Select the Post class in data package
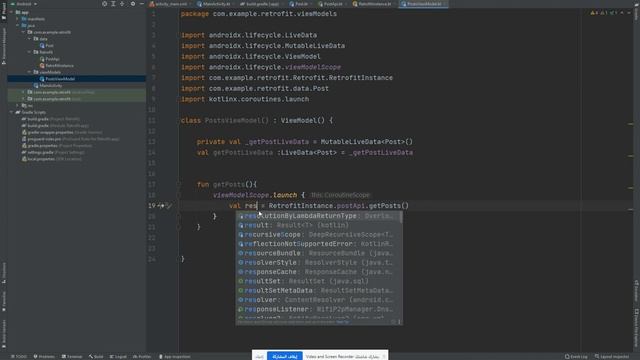The image size is (640, 360). coord(47,45)
